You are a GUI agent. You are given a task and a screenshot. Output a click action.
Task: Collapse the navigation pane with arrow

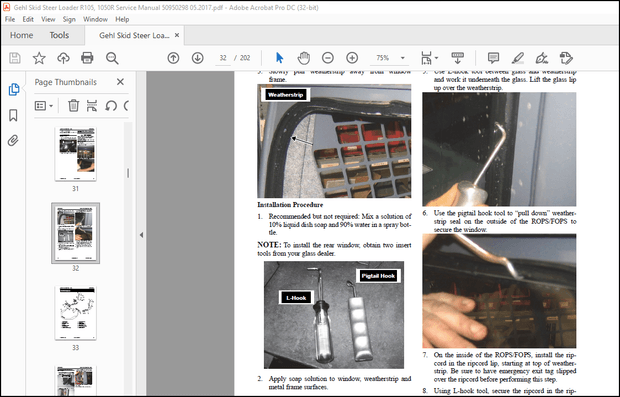[141, 235]
